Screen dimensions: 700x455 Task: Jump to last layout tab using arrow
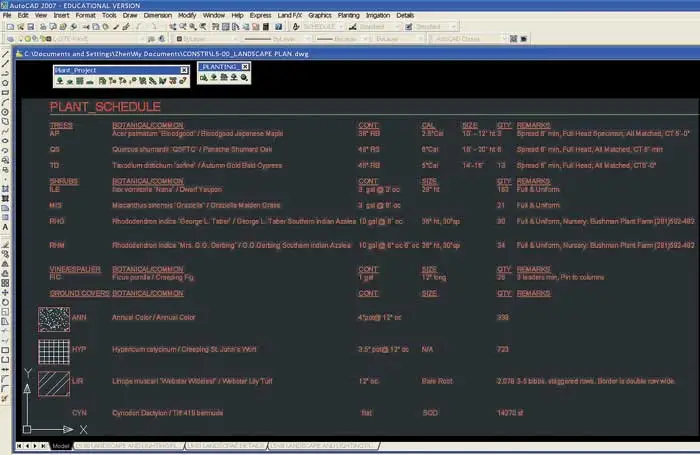point(44,445)
